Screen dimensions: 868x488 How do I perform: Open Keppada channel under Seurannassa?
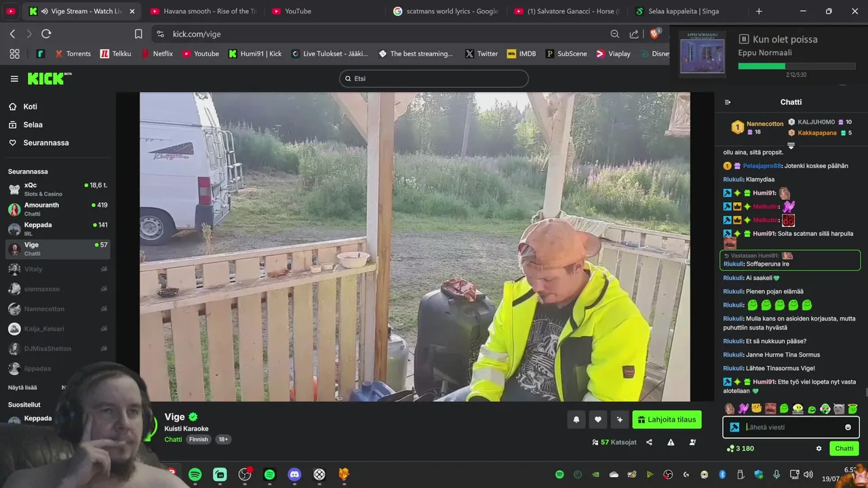pyautogui.click(x=58, y=228)
